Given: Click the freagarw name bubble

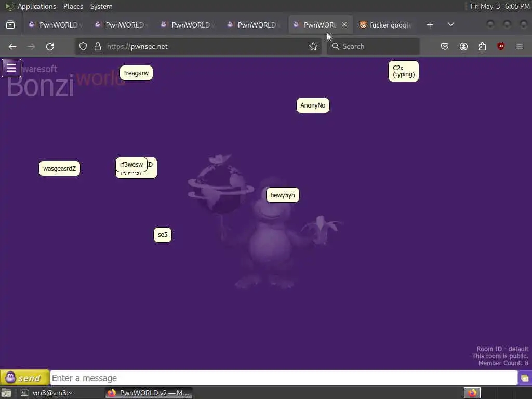Looking at the screenshot, I should pos(137,73).
